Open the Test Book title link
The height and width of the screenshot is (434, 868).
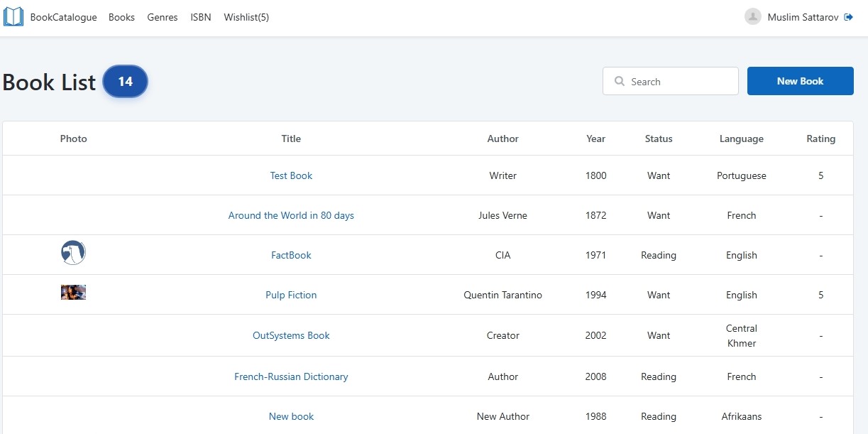click(x=291, y=175)
